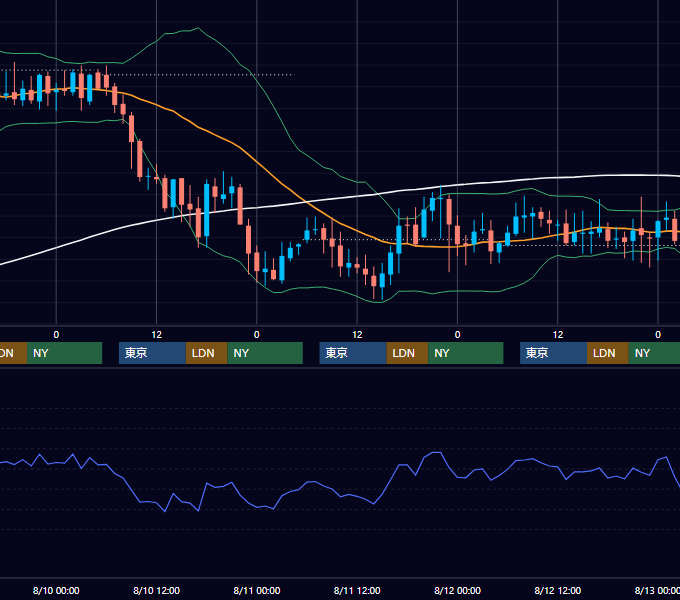Image resolution: width=680 pixels, height=600 pixels.
Task: Click the "8/12 12:00" time axis label
Action: click(x=557, y=590)
